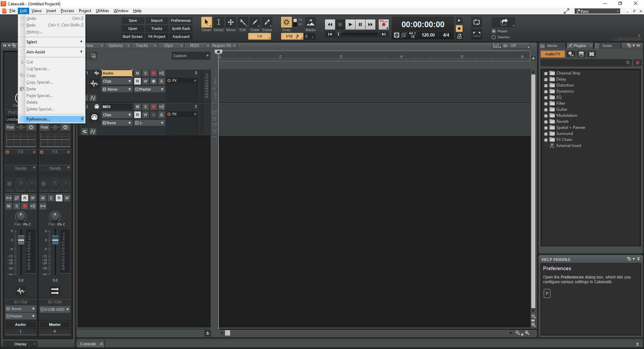Arm the main transport Record button
This screenshot has width=644, height=349.
pyautogui.click(x=384, y=24)
